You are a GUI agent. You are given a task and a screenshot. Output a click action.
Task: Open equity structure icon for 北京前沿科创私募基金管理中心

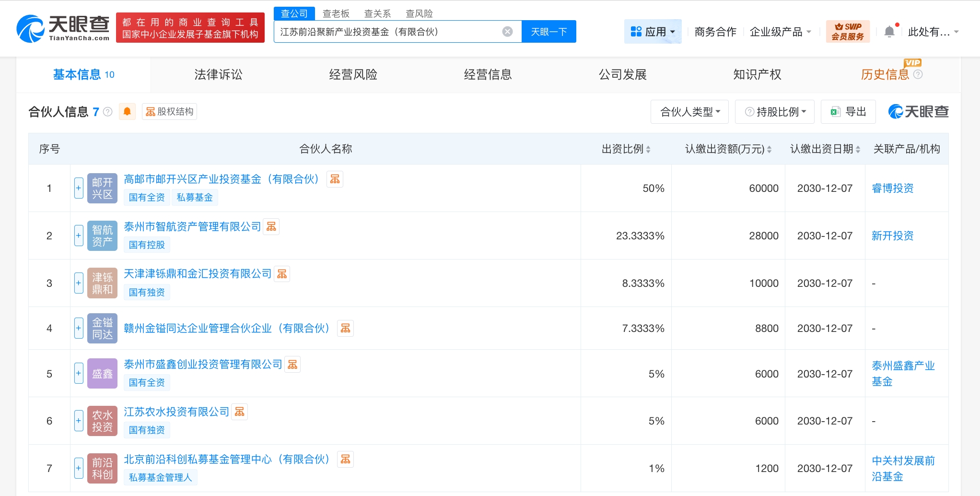345,459
